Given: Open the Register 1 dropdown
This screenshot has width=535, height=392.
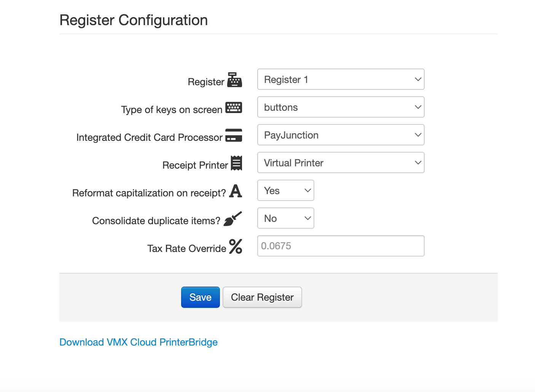Looking at the screenshot, I should (341, 80).
